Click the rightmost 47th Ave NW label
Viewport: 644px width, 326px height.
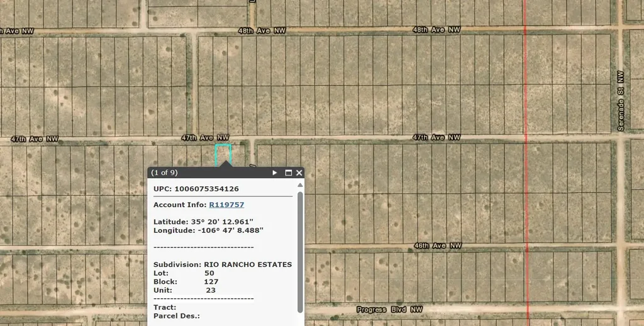coord(436,137)
